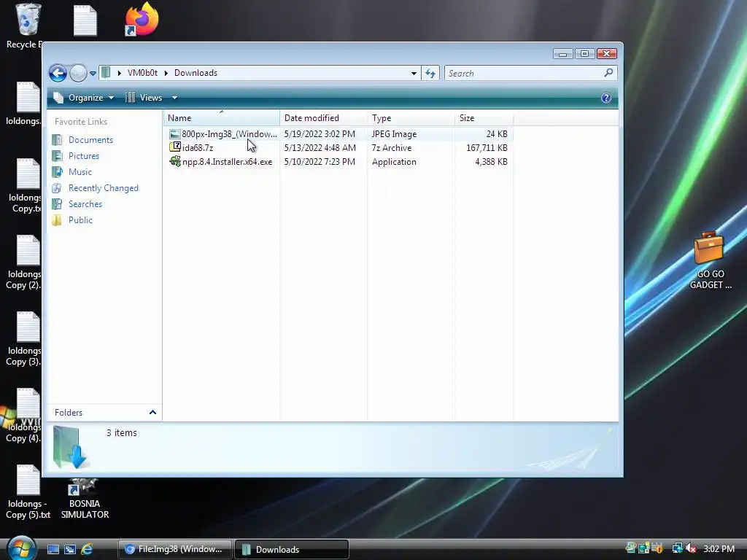Open Public favorite link
The height and width of the screenshot is (560, 747).
click(80, 220)
